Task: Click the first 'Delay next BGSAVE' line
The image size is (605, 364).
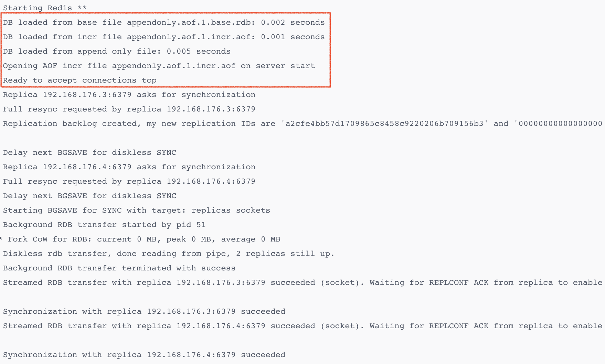Action: [x=89, y=152]
